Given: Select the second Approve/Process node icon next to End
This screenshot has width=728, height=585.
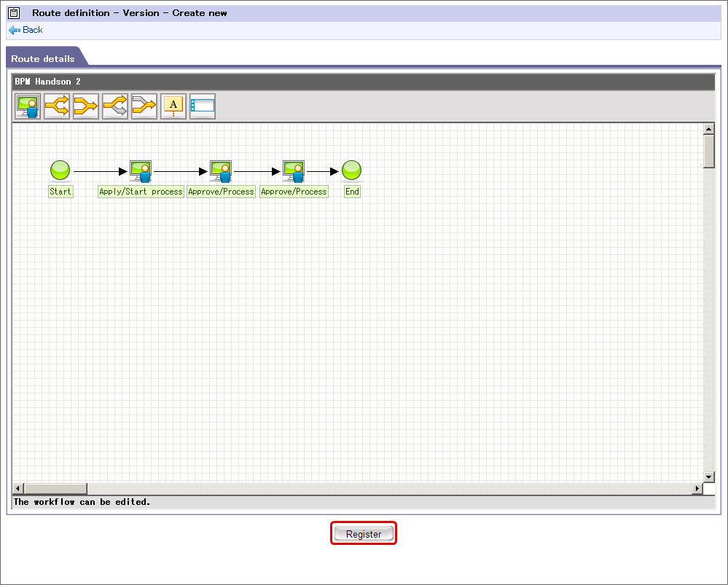Looking at the screenshot, I should [x=294, y=171].
